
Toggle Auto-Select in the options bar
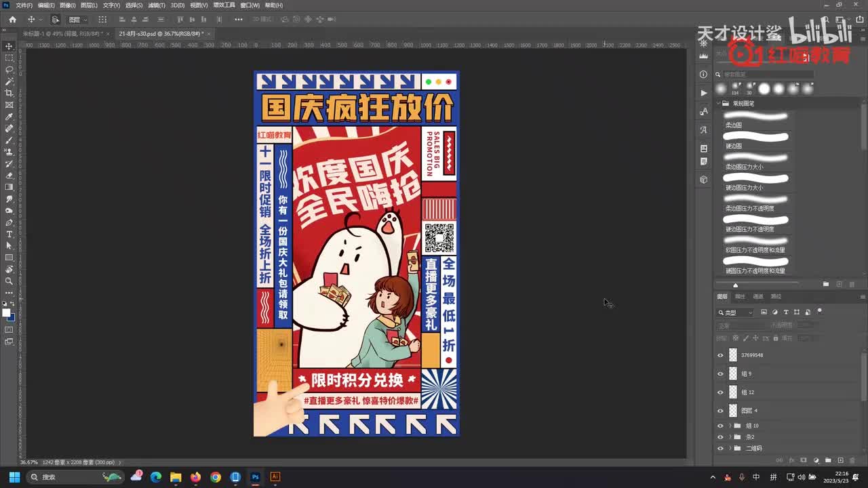click(55, 20)
